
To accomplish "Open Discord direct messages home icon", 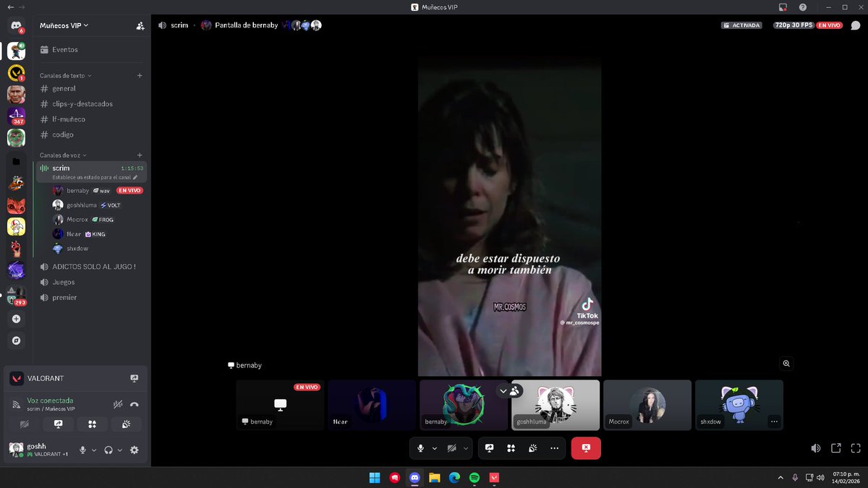I will click(16, 26).
